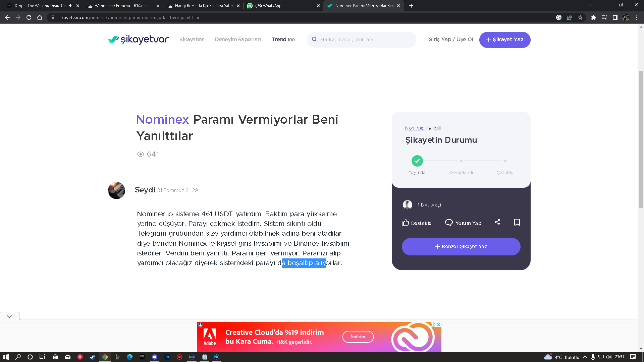Mute the Dizipal tab audio icon

70,6
